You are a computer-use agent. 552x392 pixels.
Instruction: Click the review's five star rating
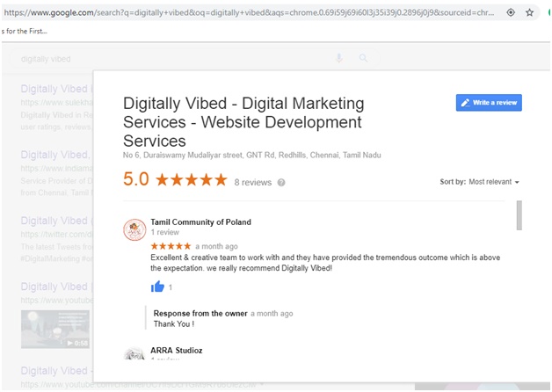coord(171,246)
